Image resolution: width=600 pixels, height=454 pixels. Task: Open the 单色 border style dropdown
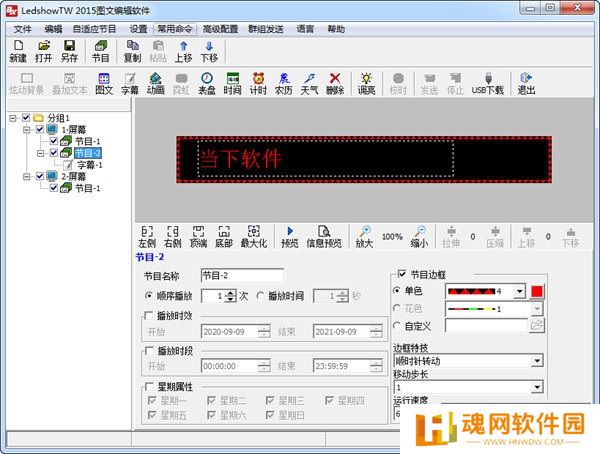click(x=519, y=291)
